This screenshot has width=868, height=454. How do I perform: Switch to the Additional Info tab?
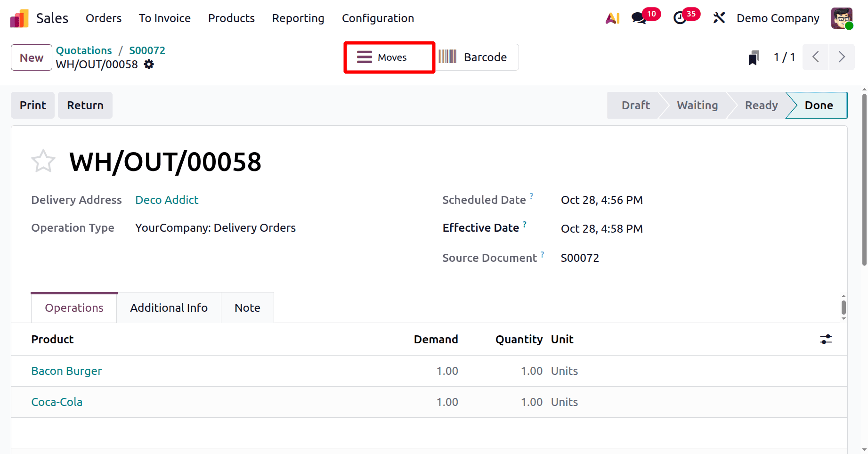169,308
